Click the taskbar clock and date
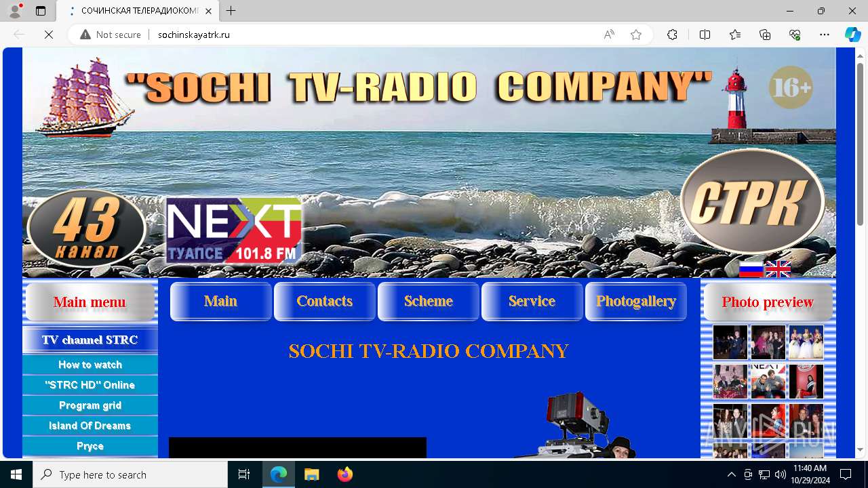Viewport: 868px width, 488px height. pos(810,474)
